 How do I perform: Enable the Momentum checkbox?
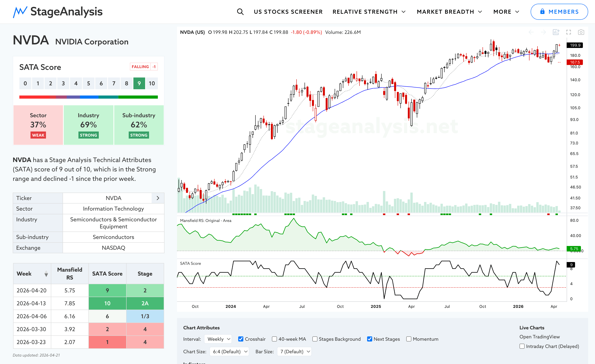pyautogui.click(x=409, y=339)
